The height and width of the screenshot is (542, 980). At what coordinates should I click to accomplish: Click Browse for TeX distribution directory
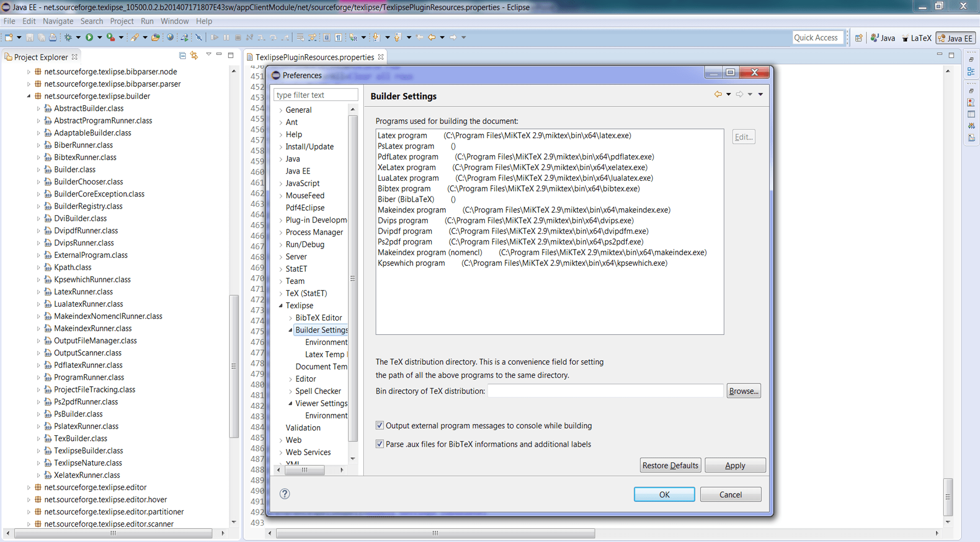[744, 391]
